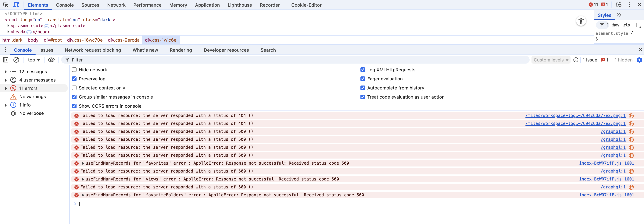Click the 11 errors counter badge in top bar
The height and width of the screenshot is (224, 644).
click(x=593, y=5)
